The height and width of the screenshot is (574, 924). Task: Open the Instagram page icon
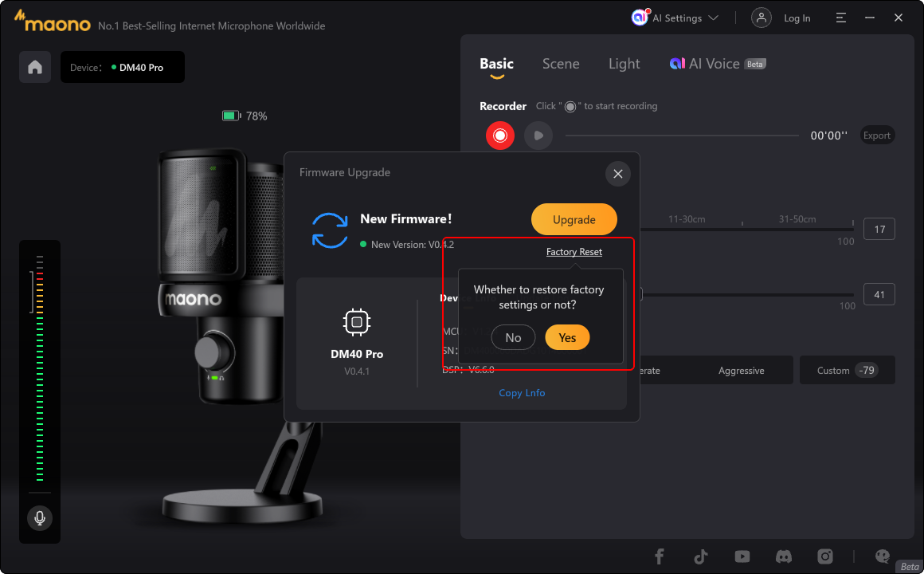(x=825, y=556)
